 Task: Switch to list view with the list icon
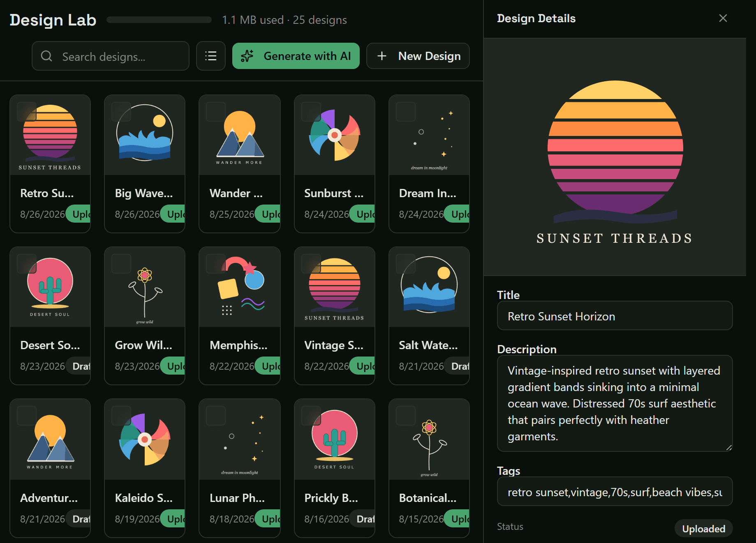(x=211, y=56)
